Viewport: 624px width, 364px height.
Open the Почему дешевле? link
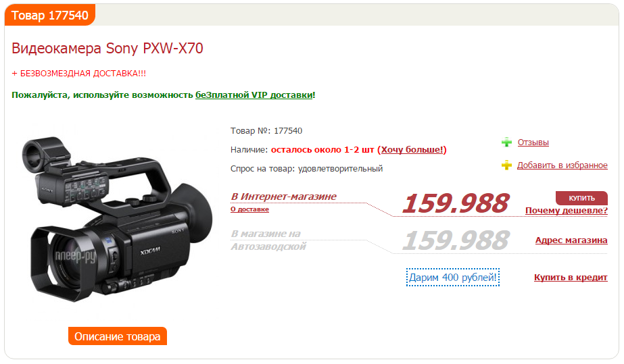coord(566,210)
